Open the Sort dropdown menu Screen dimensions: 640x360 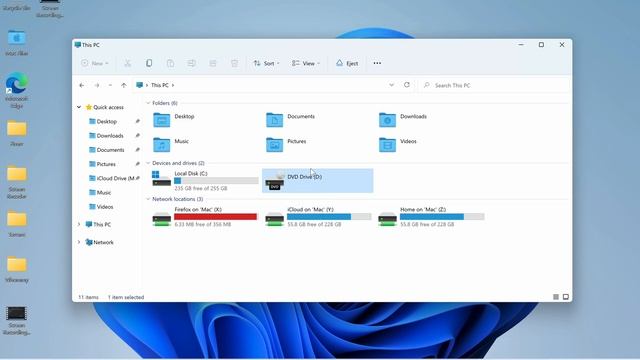[x=267, y=63]
